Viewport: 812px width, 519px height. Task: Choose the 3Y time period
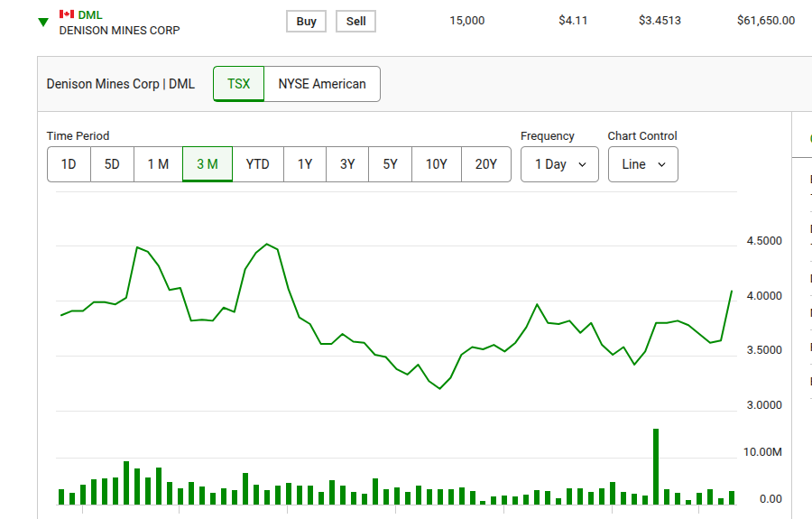point(347,164)
